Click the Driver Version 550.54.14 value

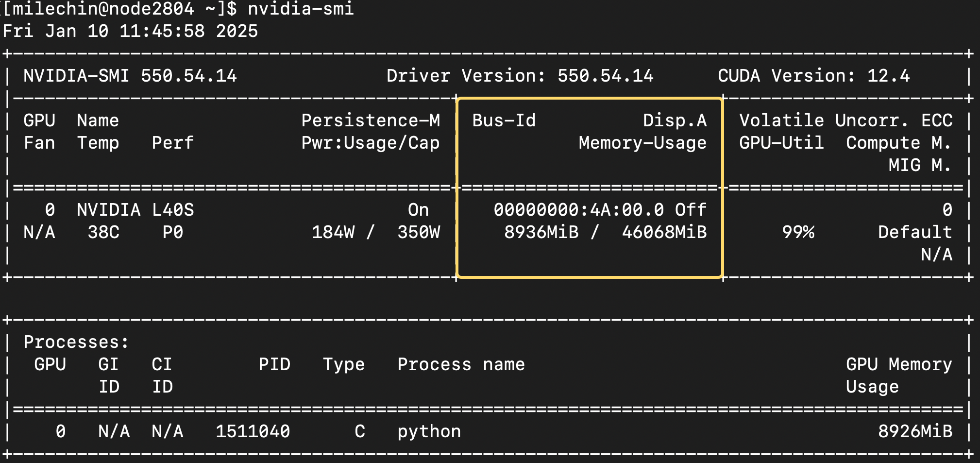coord(605,76)
